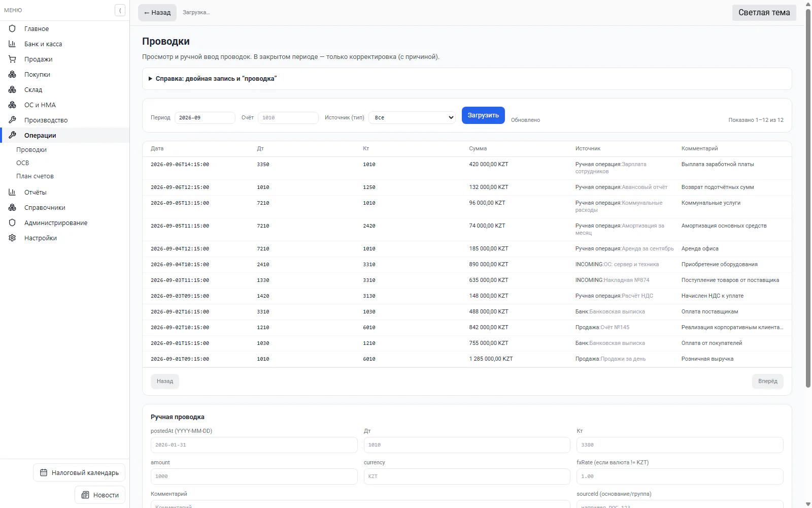Screen dimensions: 812x508
Task: Open the Проводки submenu item
Action: tap(31, 150)
